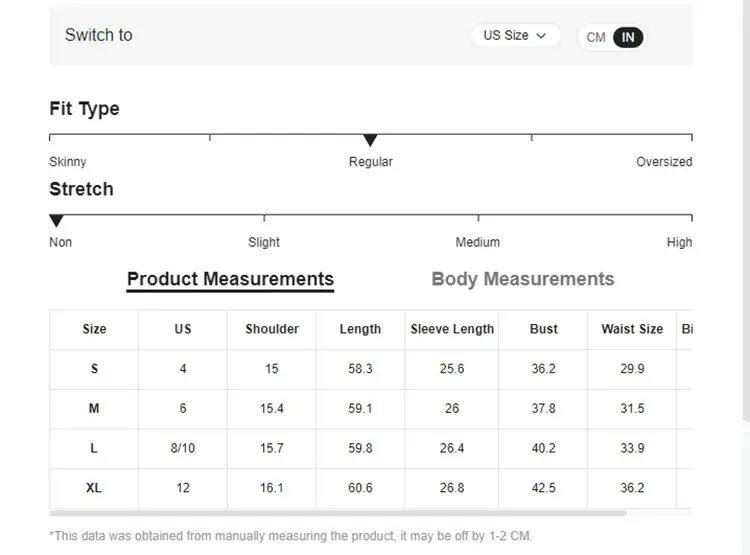Click the Sleeve Length column header
The width and height of the screenshot is (750, 555).
(452, 329)
